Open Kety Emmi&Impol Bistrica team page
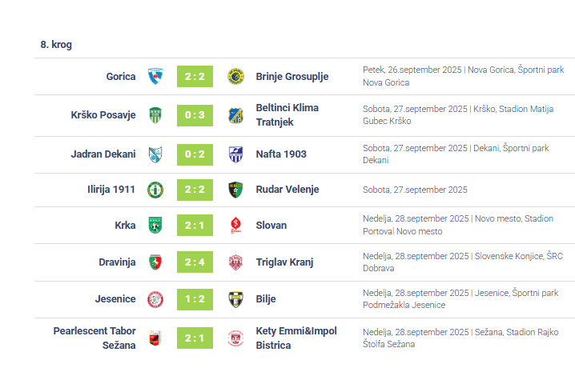575x392 pixels. (296, 338)
